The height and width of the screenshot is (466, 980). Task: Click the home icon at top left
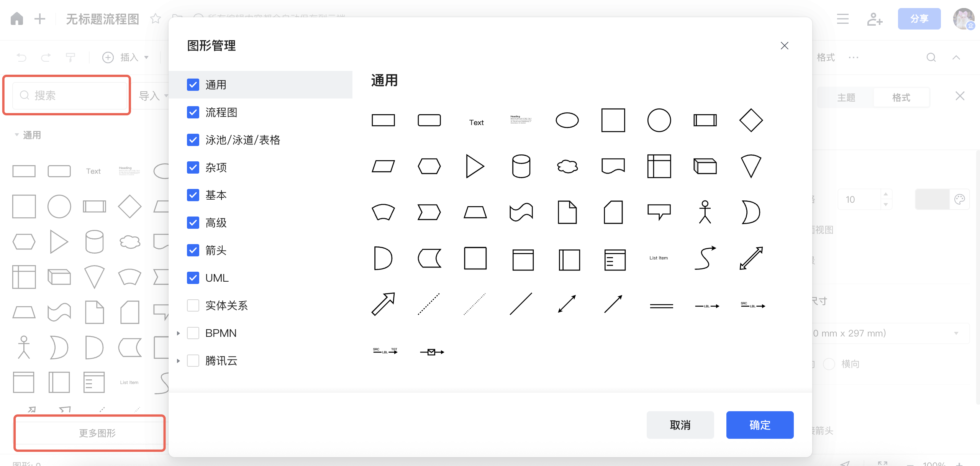point(17,18)
